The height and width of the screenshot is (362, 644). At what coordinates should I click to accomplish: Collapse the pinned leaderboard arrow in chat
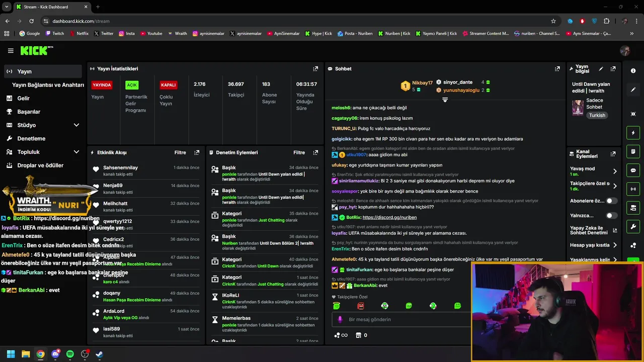click(x=445, y=100)
